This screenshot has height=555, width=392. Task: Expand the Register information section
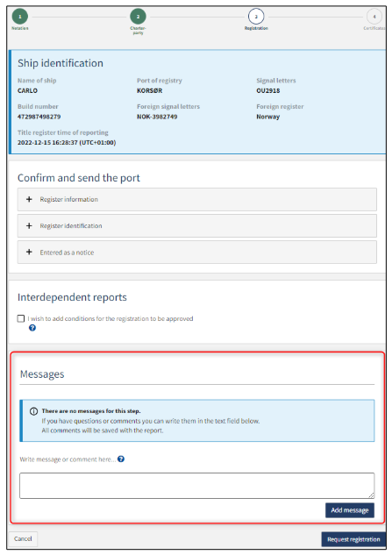click(197, 199)
